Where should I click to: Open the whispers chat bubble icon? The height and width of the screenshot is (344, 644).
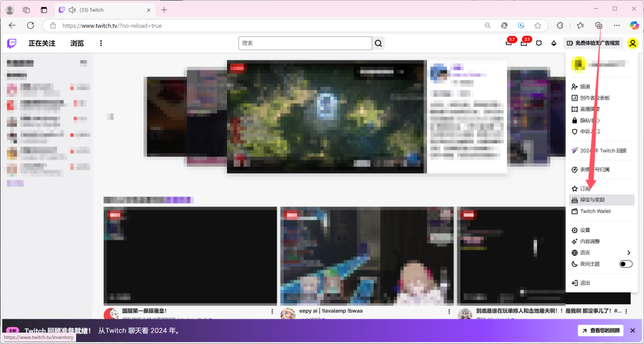pos(539,43)
